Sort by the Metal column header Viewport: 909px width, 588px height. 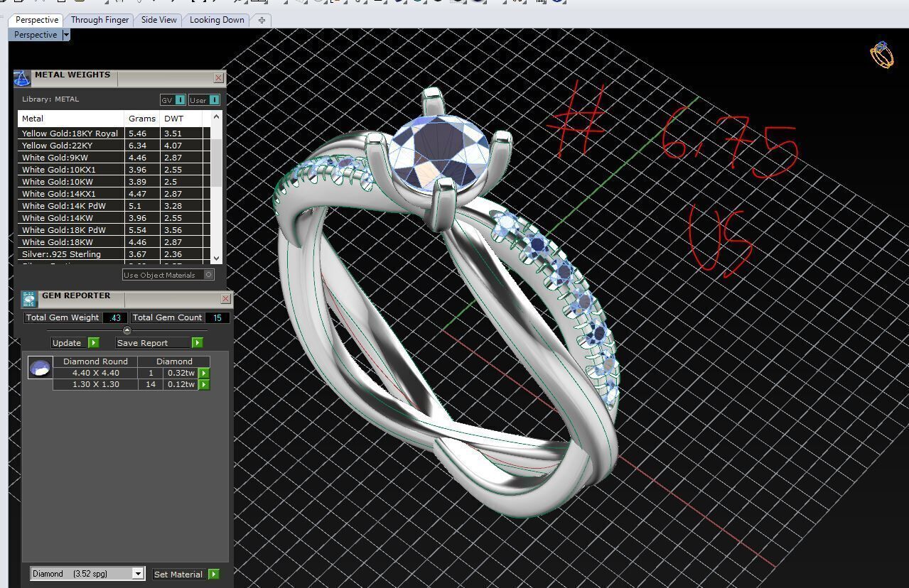point(71,119)
